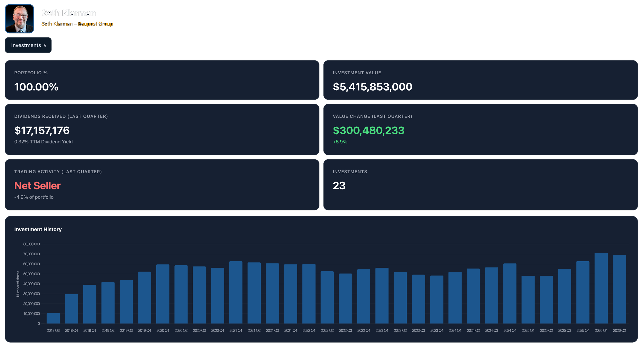Click the 80,000,000 y-axis label
Screen dimensions: 644x346
coord(31,244)
